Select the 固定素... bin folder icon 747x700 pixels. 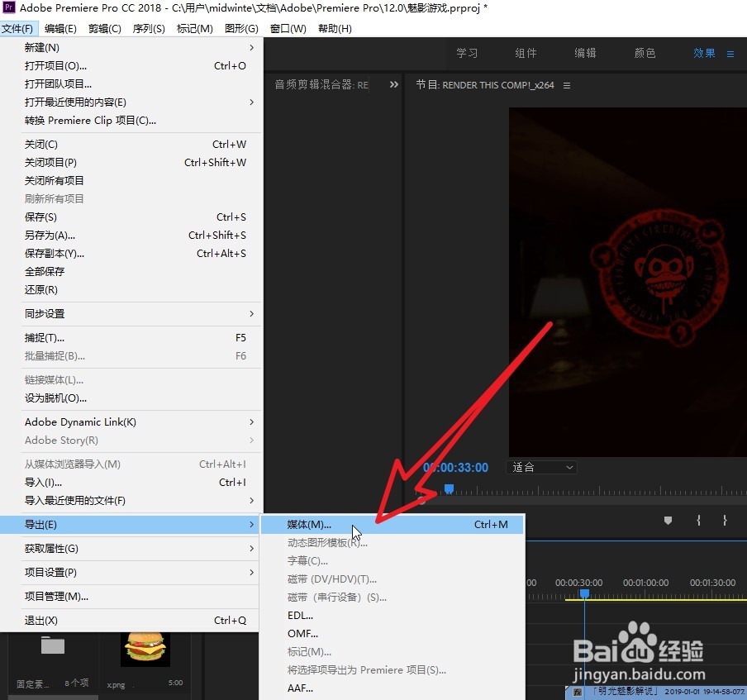pyautogui.click(x=52, y=645)
